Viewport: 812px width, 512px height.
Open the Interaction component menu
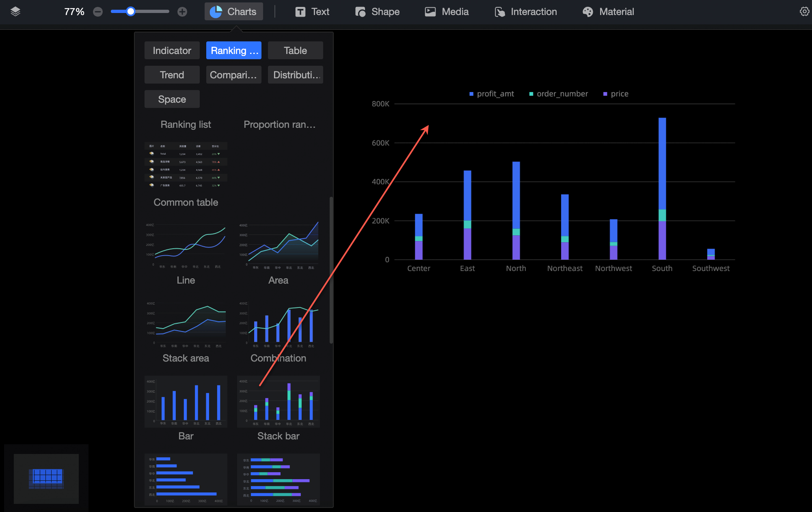tap(526, 12)
